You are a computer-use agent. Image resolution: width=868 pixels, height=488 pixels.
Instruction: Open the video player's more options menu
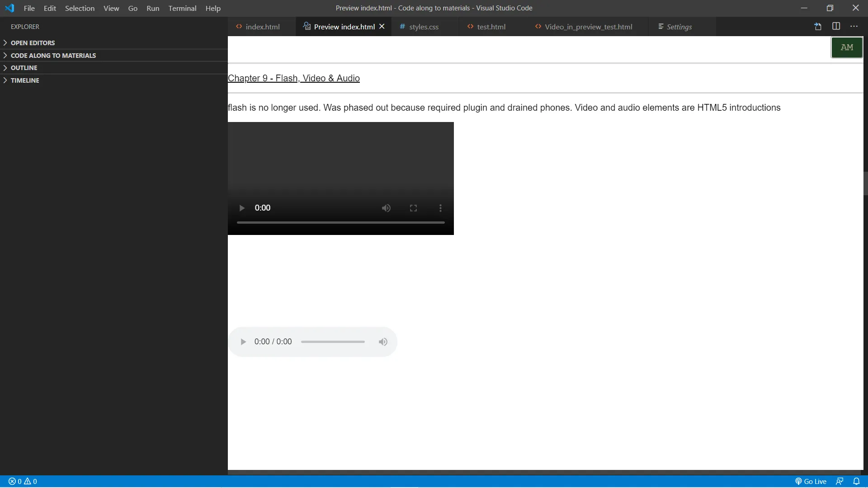[x=440, y=208]
